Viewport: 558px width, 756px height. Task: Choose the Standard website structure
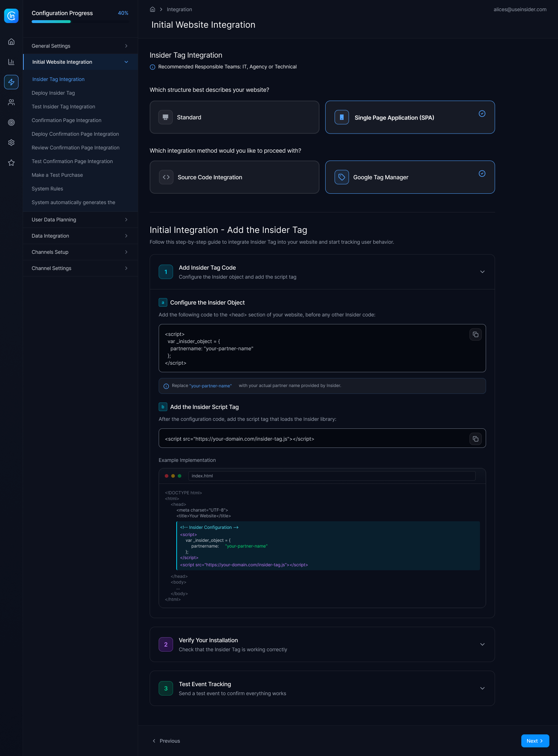click(x=235, y=117)
